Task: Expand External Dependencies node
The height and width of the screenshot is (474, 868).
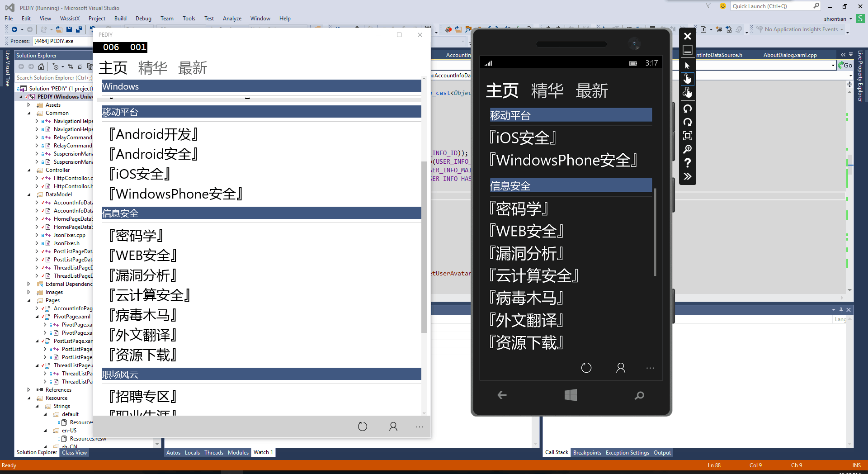Action: 29,284
